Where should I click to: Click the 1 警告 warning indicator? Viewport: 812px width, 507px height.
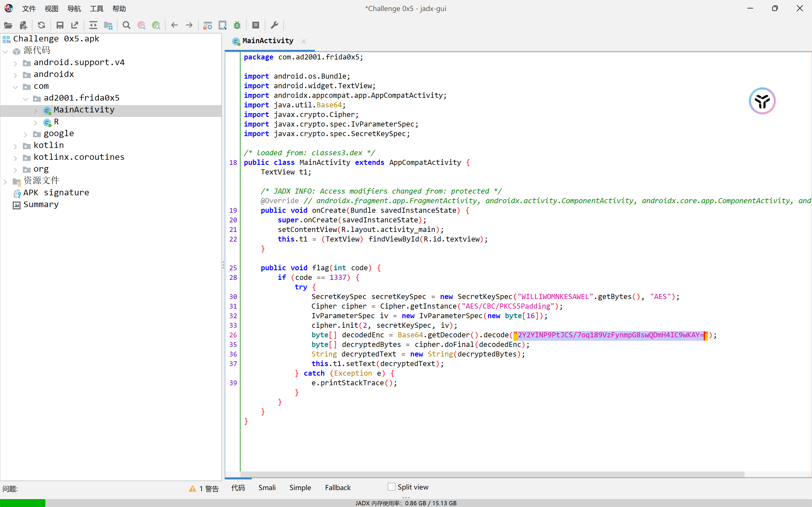point(204,489)
